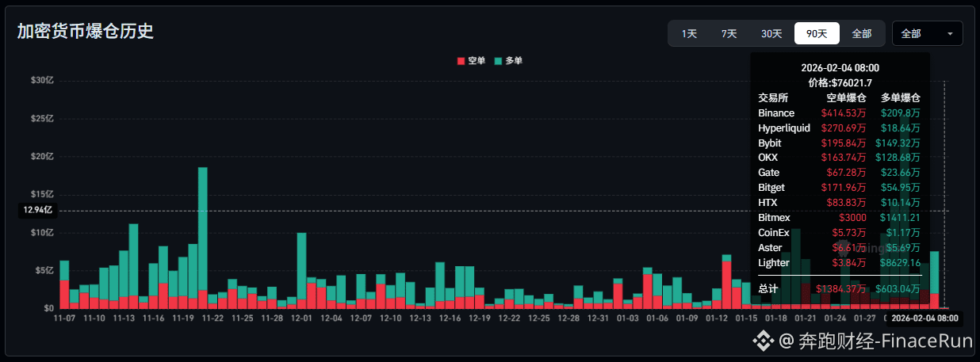Click the green 多单 legend swatch
Viewport: 980px width, 362px height.
(498, 61)
